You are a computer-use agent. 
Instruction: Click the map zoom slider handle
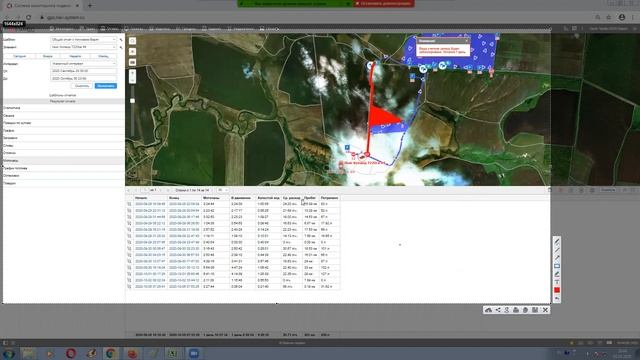click(x=132, y=100)
